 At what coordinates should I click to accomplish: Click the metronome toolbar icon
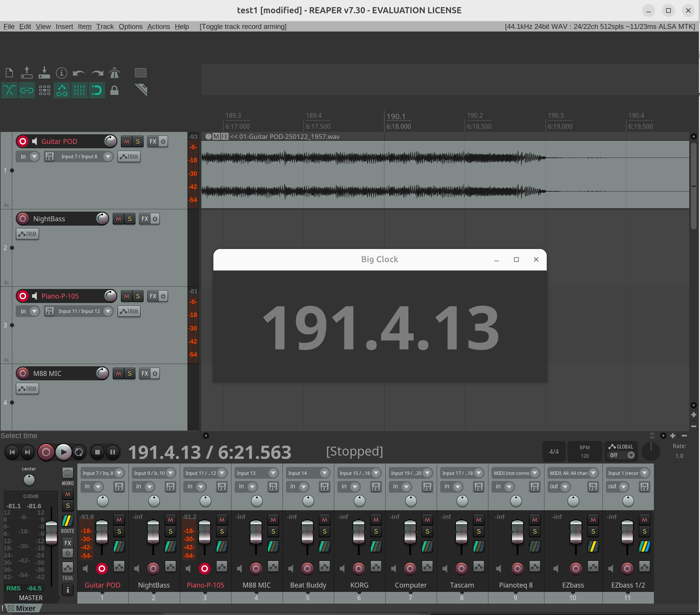pos(114,73)
